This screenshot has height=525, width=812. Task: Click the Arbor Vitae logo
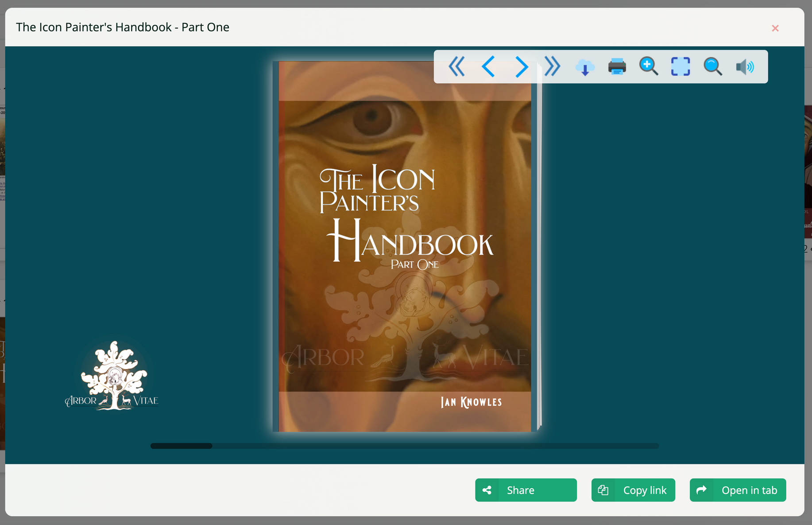[x=112, y=376]
